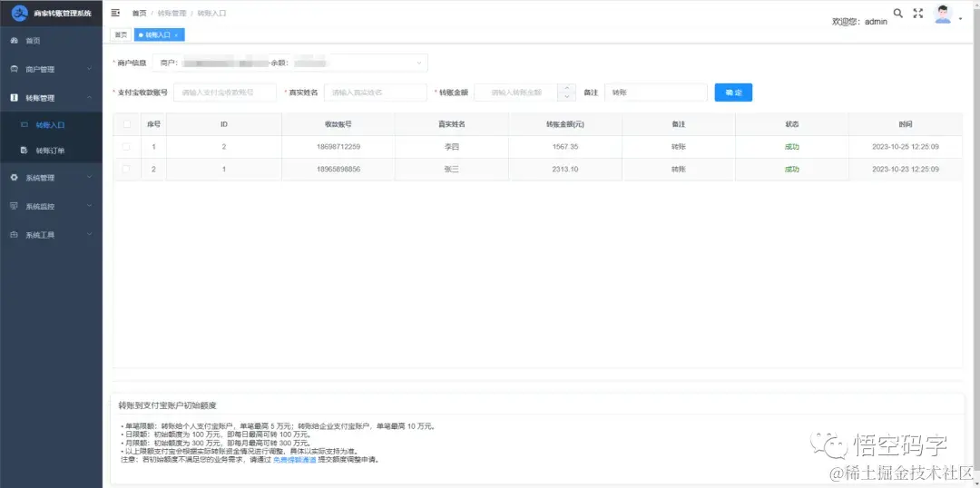
Task: Decrease 转账金额 with the down stepper arrow
Action: [x=566, y=97]
